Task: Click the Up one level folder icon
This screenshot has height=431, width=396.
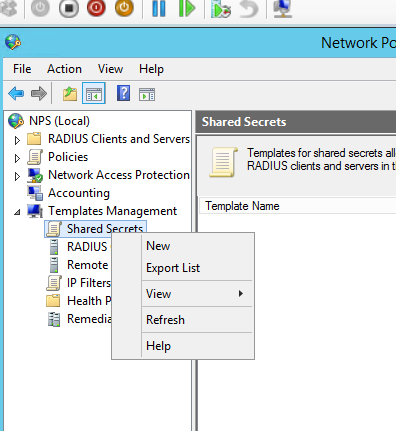Action: coord(70,93)
